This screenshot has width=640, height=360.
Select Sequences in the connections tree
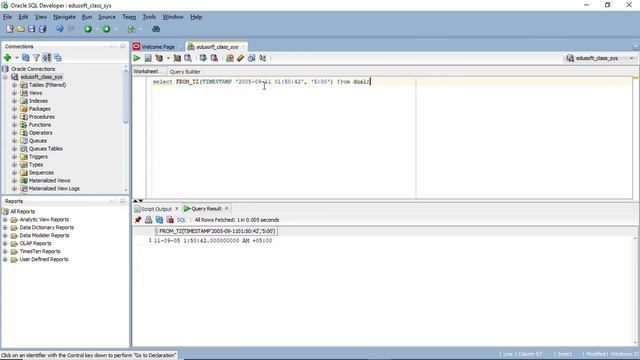click(x=41, y=173)
